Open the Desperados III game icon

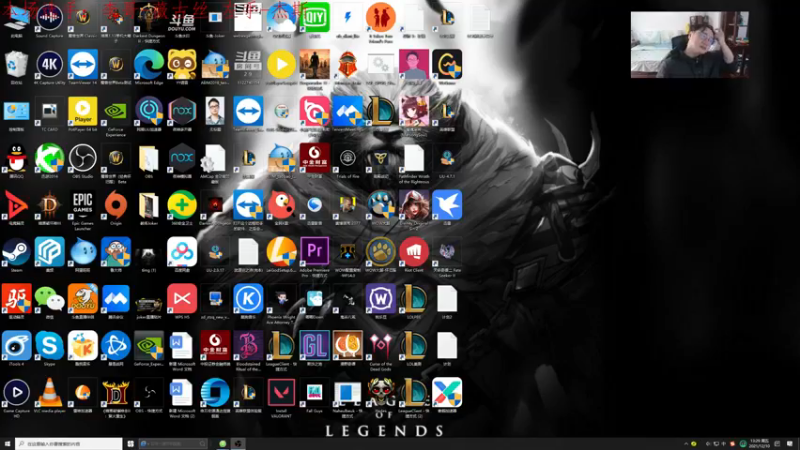315,68
